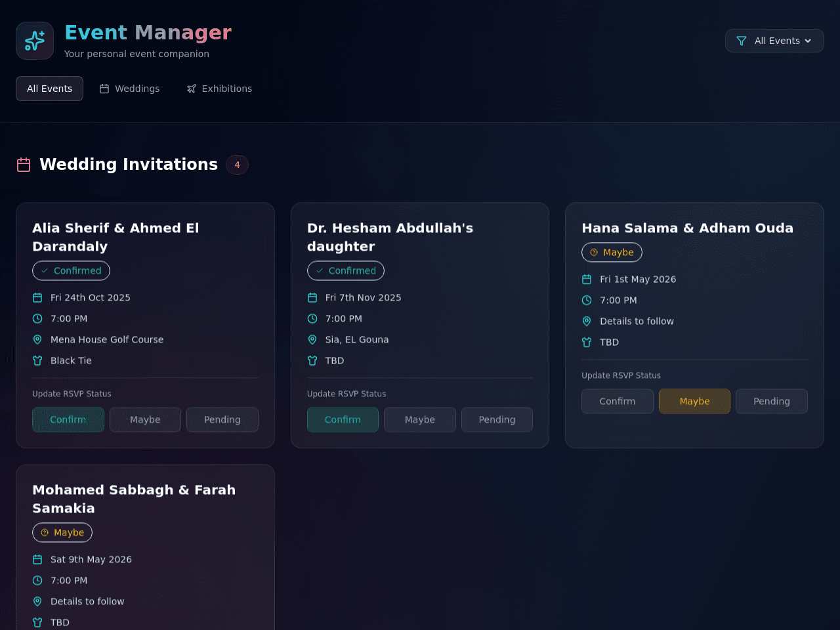This screenshot has height=630, width=840.
Task: Set Hana Salama RSVP to Maybe
Action: 694,401
